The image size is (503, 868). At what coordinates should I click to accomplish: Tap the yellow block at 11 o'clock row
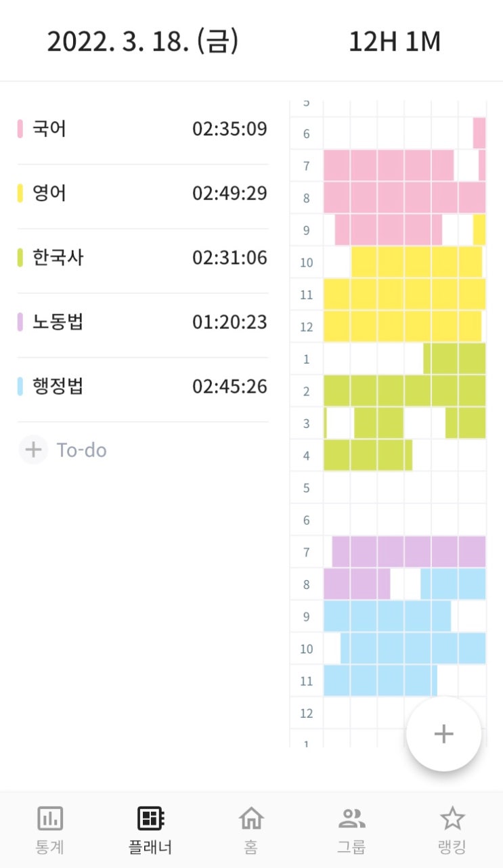pos(404,295)
